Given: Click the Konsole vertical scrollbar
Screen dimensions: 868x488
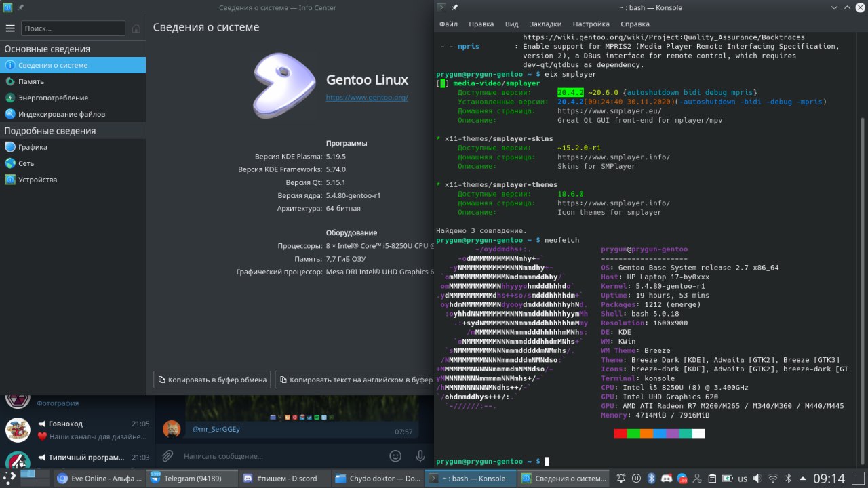Looking at the screenshot, I should pos(863,291).
